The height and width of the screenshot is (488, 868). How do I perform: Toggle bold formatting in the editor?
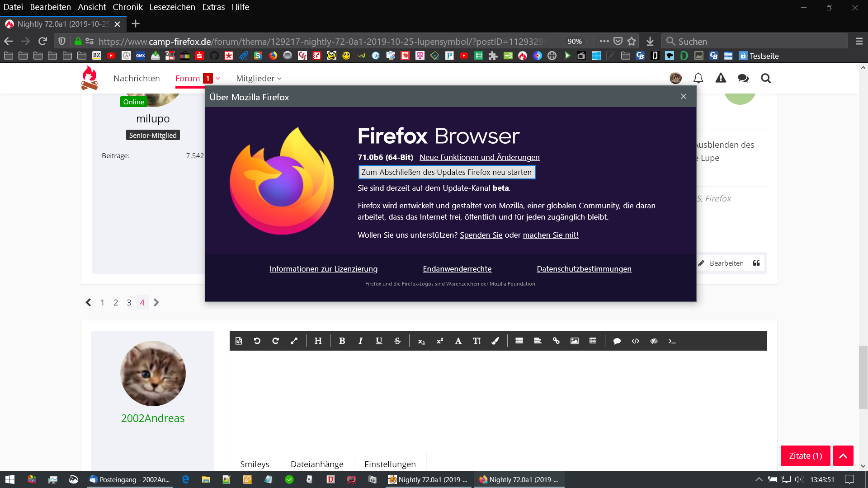pos(342,341)
